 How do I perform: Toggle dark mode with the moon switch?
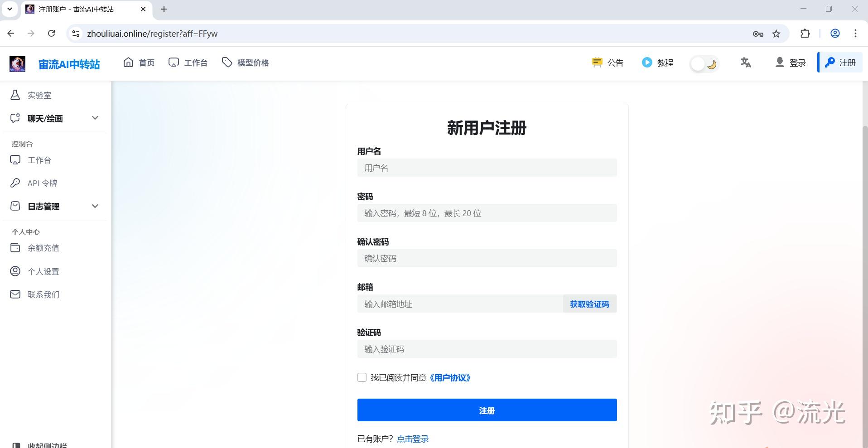(704, 64)
